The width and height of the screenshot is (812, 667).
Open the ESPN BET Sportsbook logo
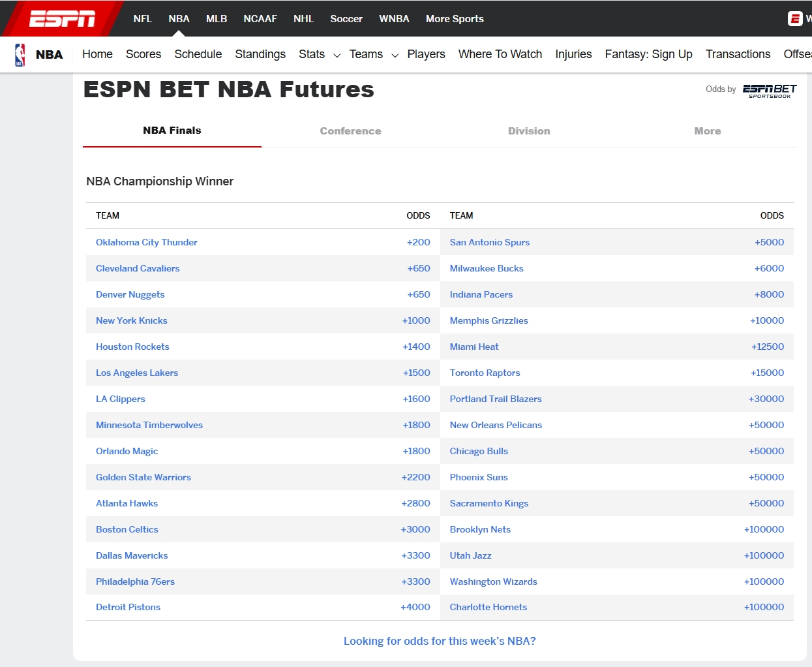click(x=770, y=91)
